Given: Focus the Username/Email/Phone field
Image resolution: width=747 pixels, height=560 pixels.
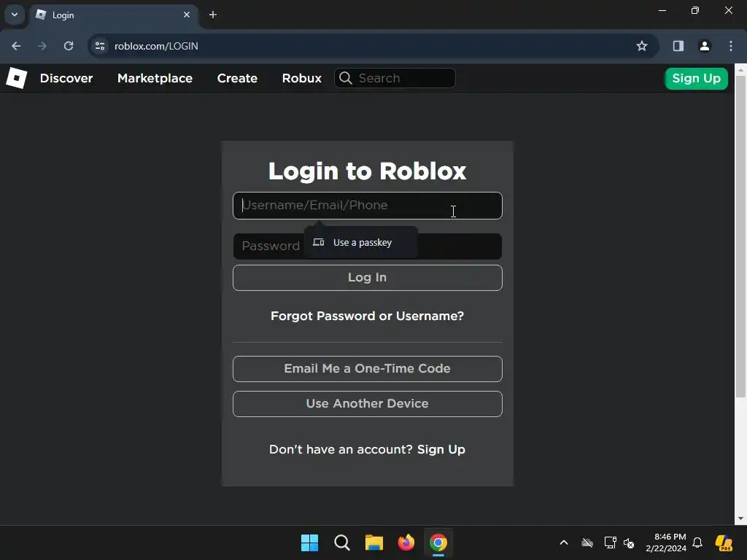Looking at the screenshot, I should [368, 206].
